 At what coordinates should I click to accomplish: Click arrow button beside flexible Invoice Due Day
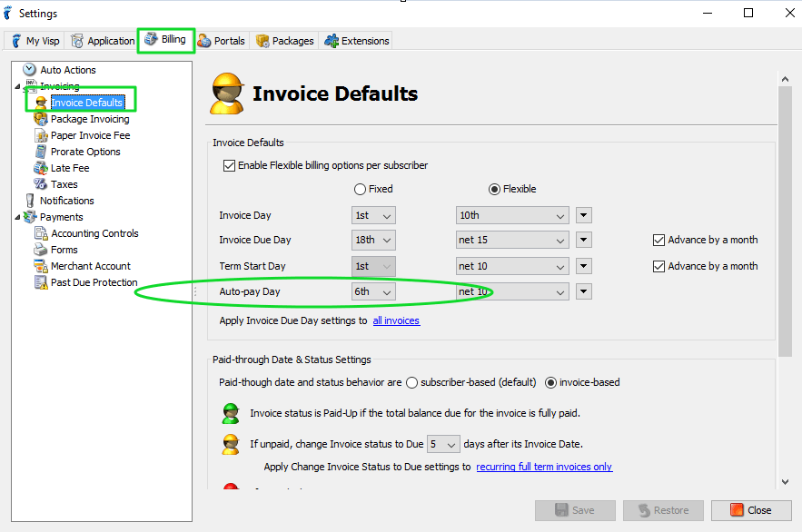pyautogui.click(x=584, y=240)
